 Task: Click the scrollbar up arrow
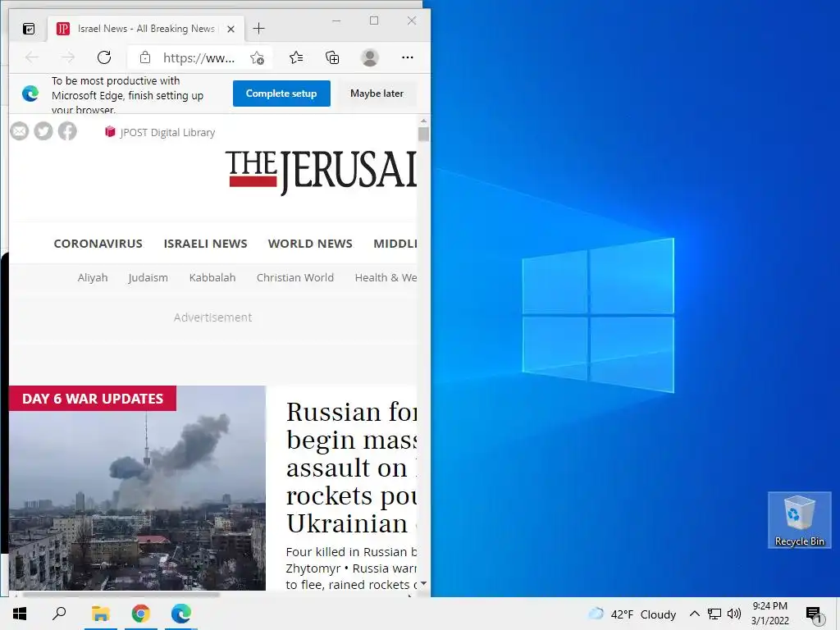click(x=423, y=121)
